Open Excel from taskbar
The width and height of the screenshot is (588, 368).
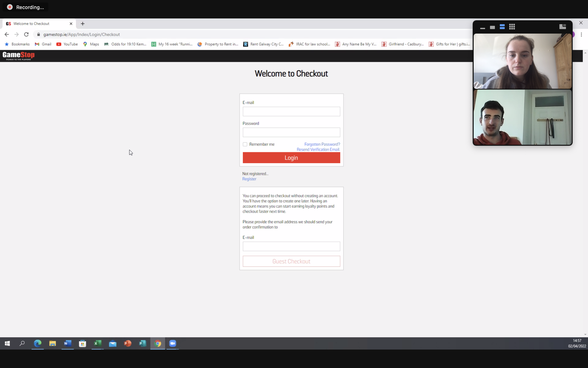pyautogui.click(x=97, y=343)
